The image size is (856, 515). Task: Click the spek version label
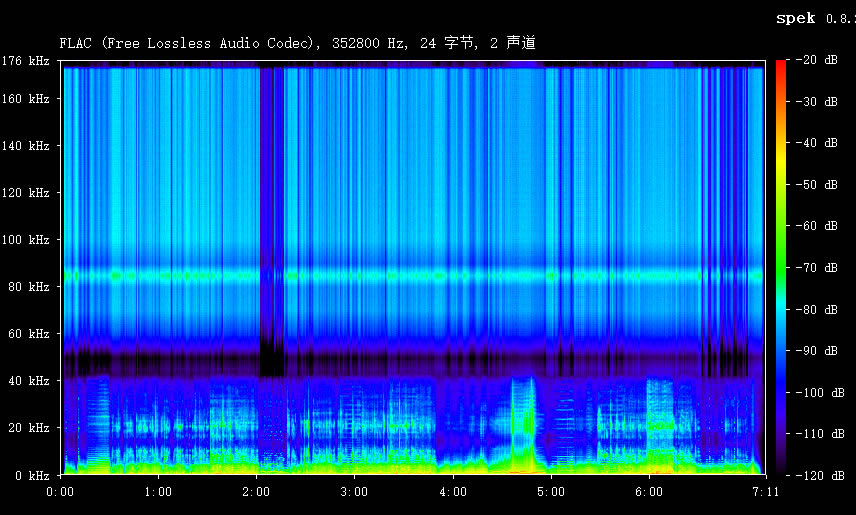813,18
